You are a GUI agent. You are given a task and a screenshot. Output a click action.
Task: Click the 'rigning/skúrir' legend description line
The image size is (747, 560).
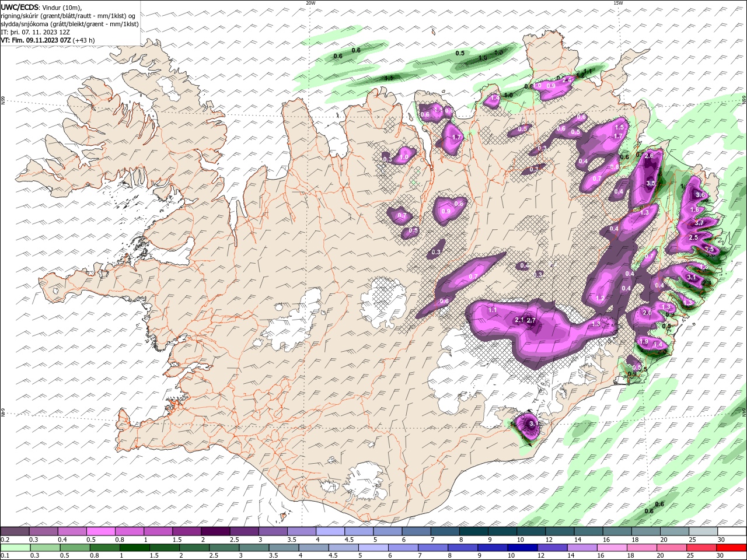pyautogui.click(x=68, y=15)
